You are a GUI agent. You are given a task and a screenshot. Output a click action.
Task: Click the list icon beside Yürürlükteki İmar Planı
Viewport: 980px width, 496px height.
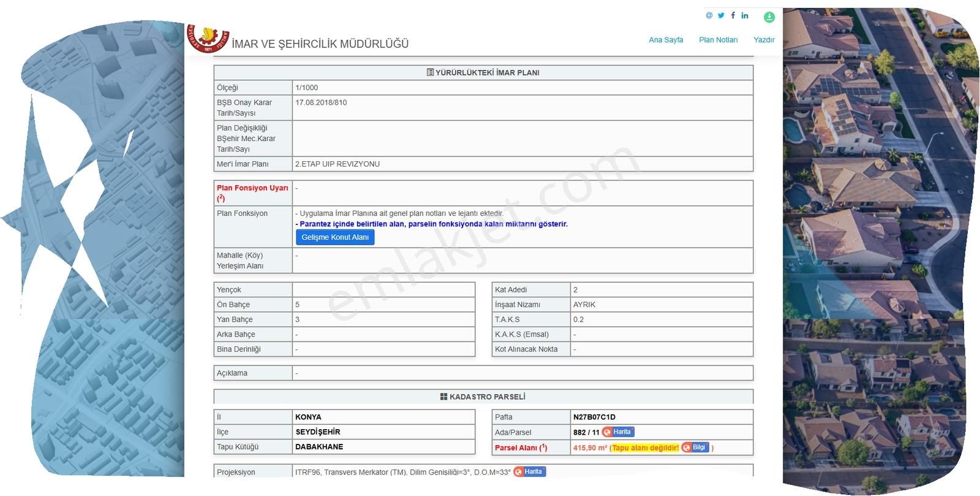pos(430,72)
